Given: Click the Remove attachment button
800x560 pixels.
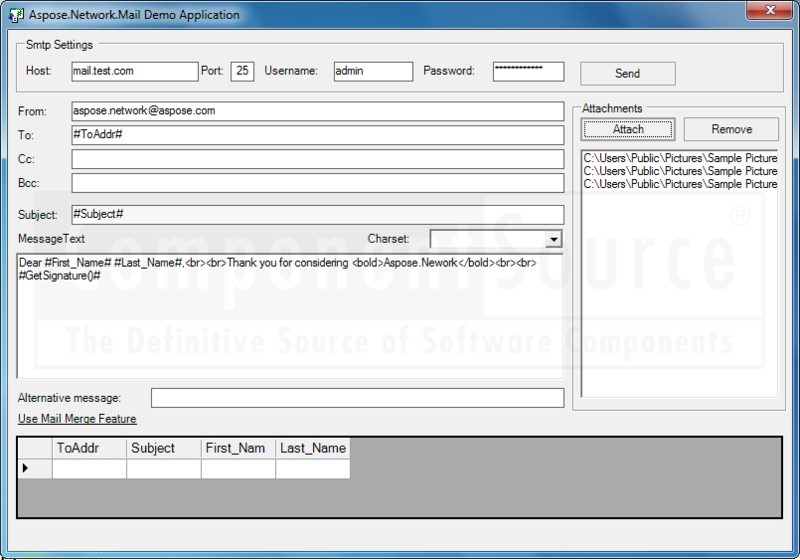Looking at the screenshot, I should pyautogui.click(x=731, y=129).
